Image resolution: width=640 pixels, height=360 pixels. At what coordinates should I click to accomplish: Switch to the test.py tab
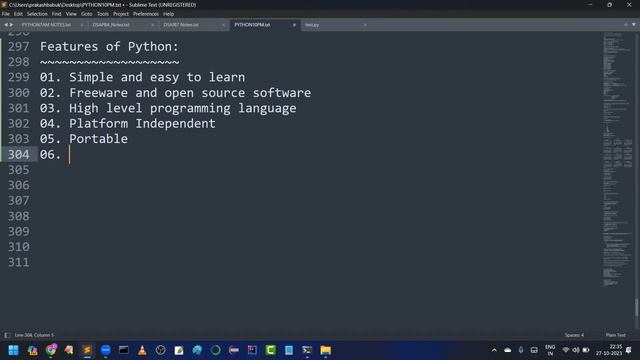click(312, 25)
